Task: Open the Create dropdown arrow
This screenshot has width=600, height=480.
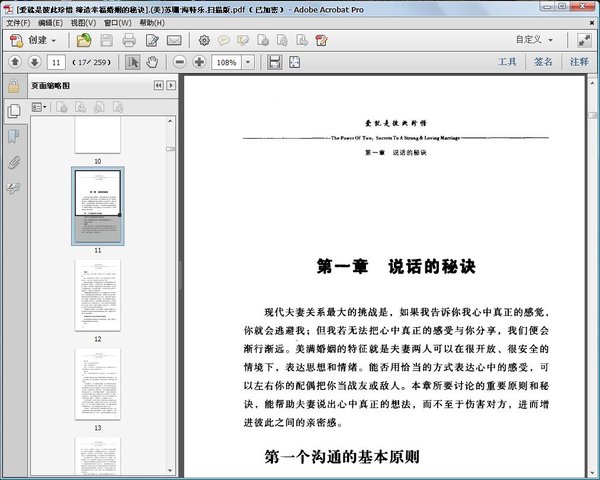Action: pos(54,41)
